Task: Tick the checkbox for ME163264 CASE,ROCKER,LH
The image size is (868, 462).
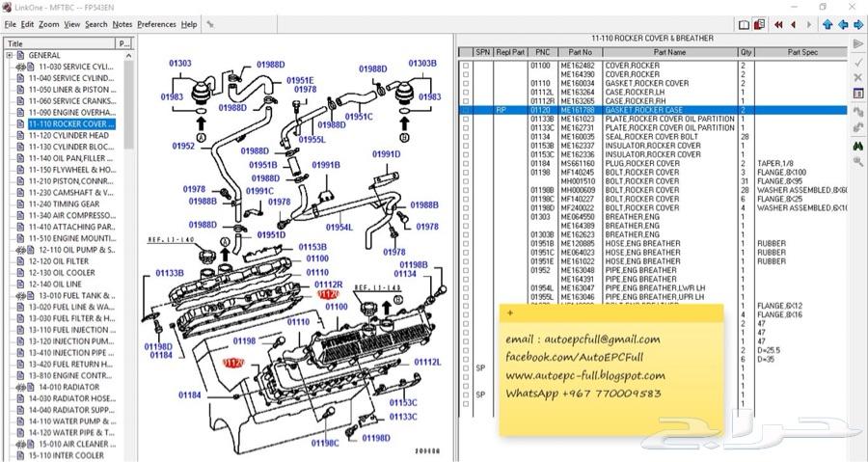Action: click(466, 93)
